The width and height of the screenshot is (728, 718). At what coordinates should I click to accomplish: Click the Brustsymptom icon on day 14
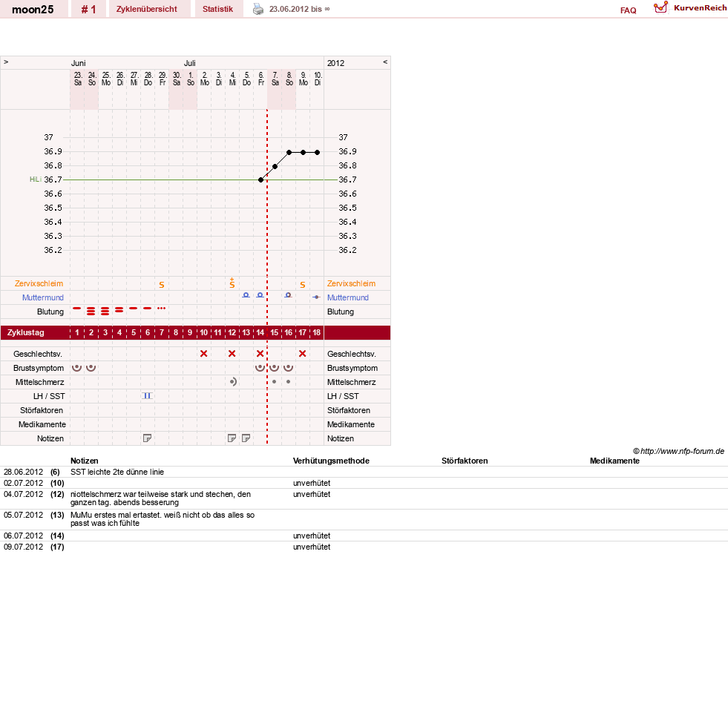(260, 368)
